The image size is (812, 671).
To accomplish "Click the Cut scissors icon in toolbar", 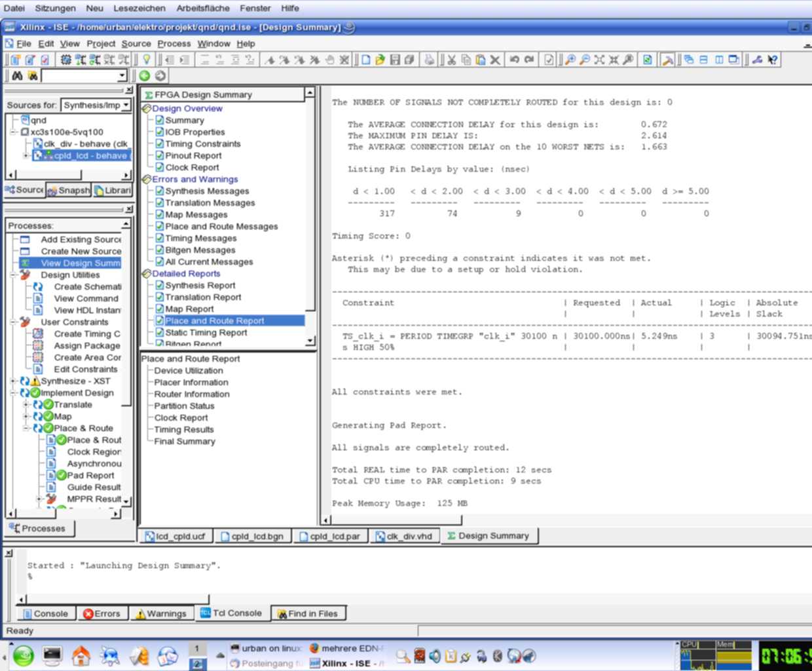I will pos(451,60).
